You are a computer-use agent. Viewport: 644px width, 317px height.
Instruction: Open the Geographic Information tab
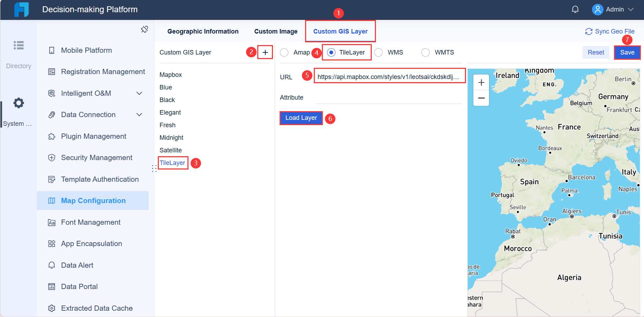tap(203, 31)
